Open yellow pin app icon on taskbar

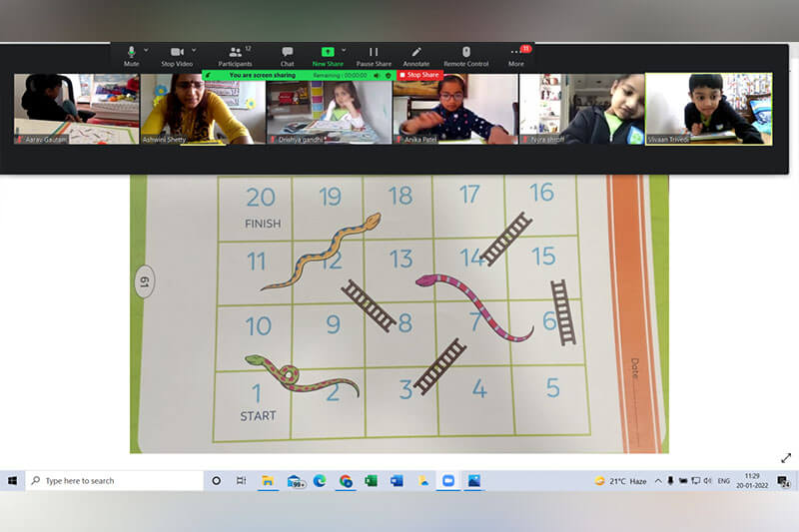tap(422, 480)
